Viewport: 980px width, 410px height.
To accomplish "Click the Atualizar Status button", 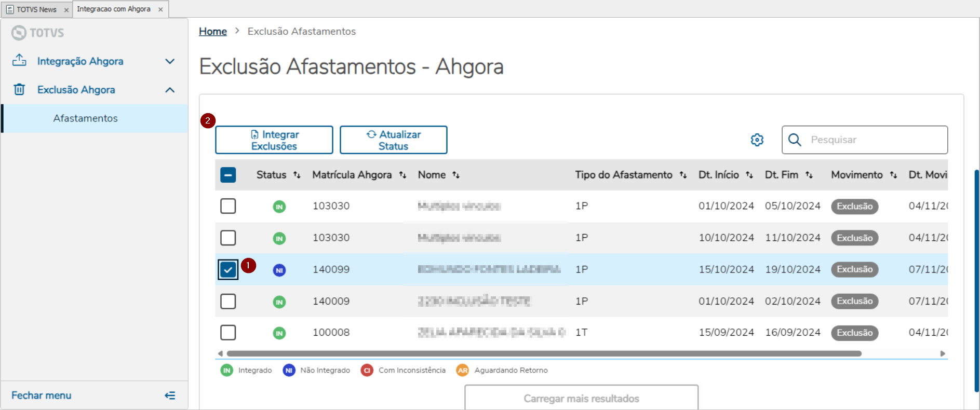I will (x=394, y=140).
